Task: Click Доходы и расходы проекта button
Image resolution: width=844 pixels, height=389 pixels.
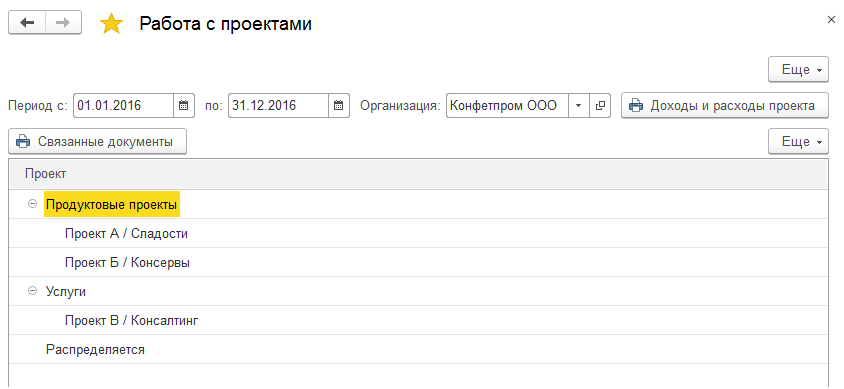Action: click(x=725, y=105)
